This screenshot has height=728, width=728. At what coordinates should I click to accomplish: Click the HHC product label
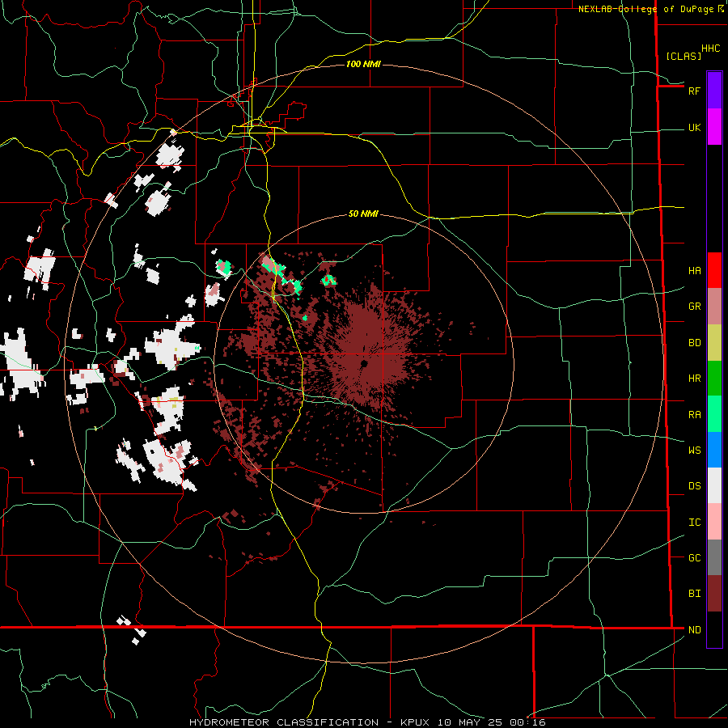710,49
